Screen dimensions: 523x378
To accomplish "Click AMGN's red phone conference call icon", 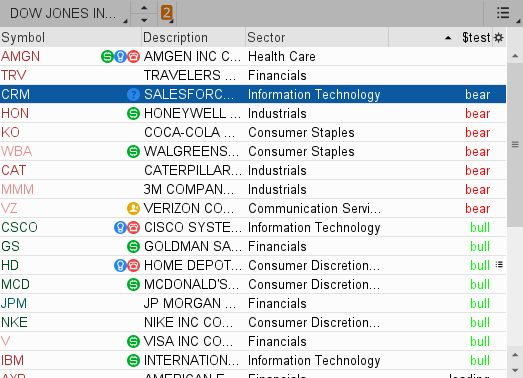I will [x=133, y=56].
